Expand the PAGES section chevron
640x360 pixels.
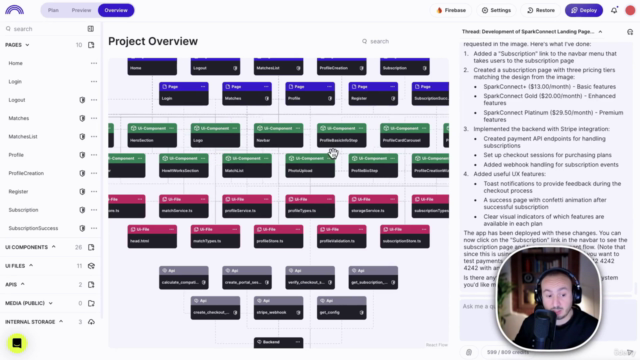(x=28, y=45)
